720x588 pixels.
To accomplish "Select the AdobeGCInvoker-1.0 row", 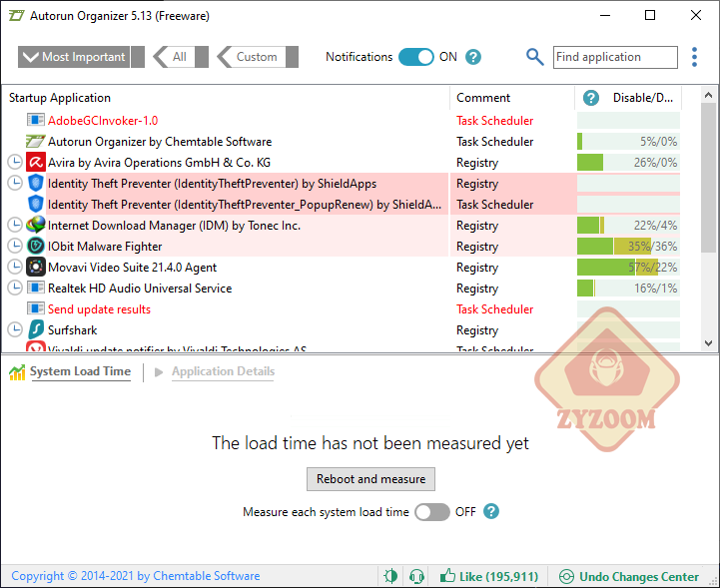I will (x=340, y=120).
